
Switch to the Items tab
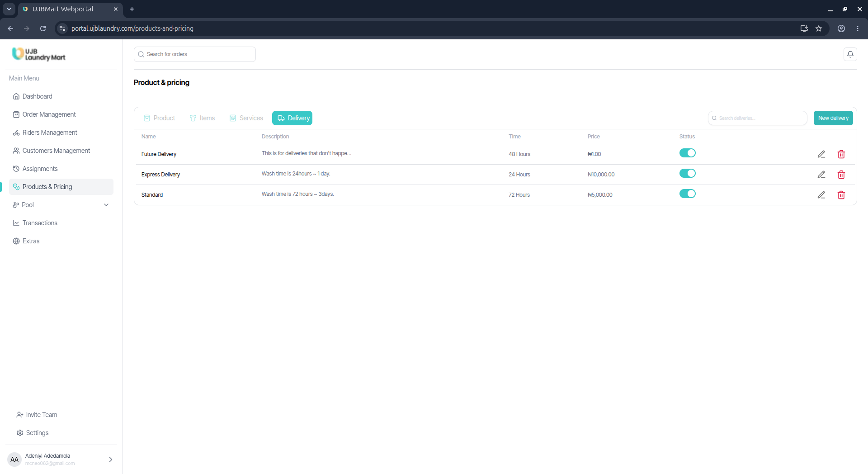[202, 118]
